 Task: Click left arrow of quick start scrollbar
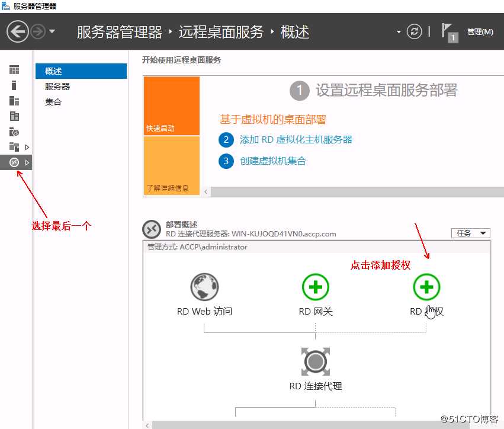coord(206,191)
